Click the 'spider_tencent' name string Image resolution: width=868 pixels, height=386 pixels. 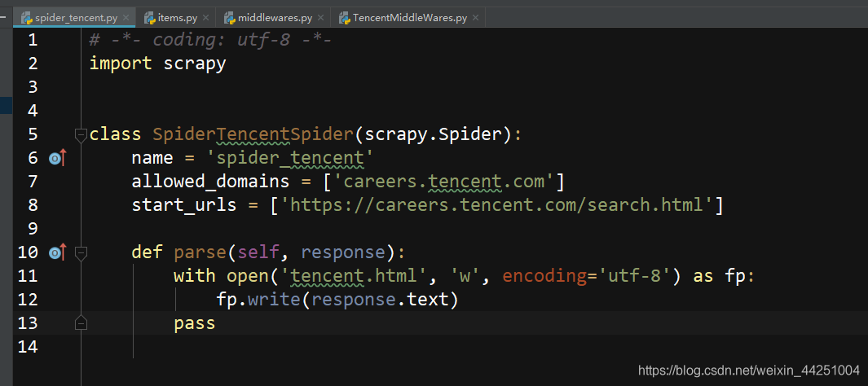pyautogui.click(x=289, y=159)
